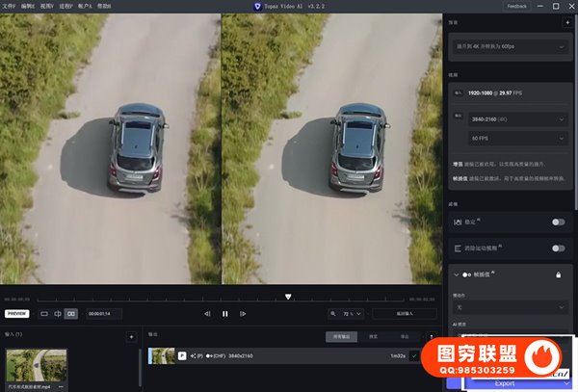Open the 文件 (File) menu

tap(10, 6)
